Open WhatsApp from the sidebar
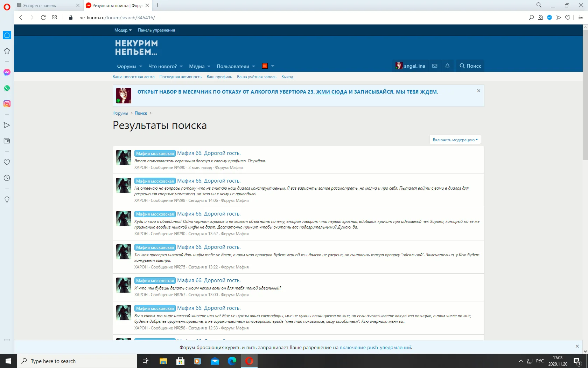 tap(7, 88)
